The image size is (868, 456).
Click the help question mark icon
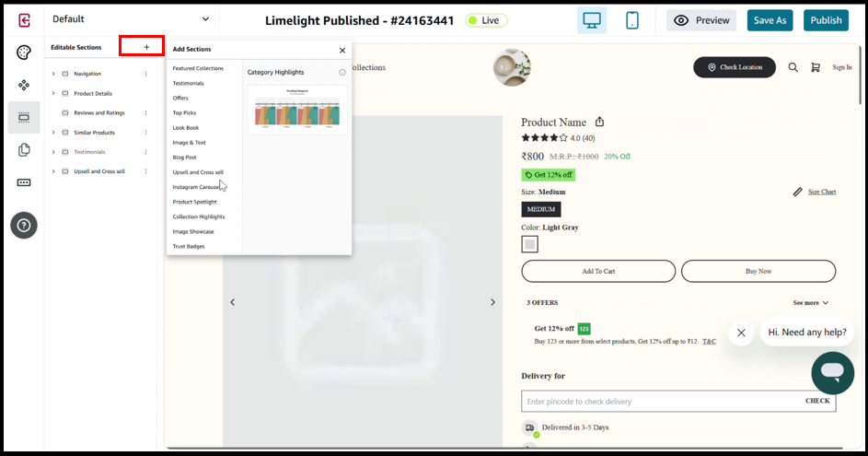24,224
